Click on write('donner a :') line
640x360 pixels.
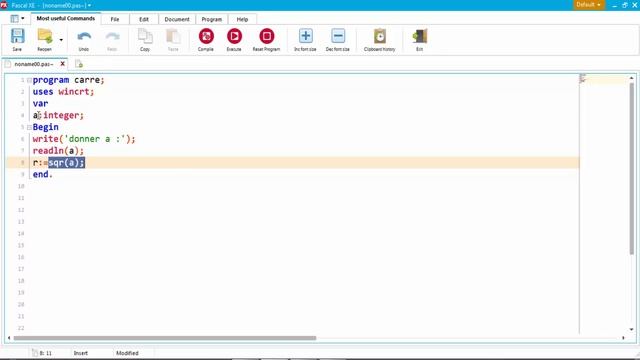tap(84, 139)
